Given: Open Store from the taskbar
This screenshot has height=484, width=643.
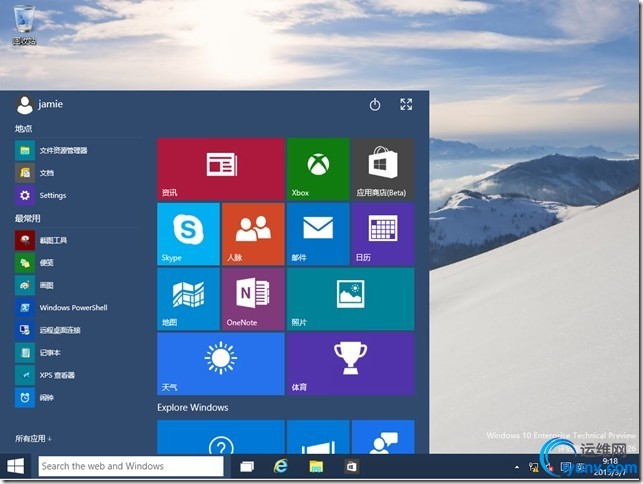Looking at the screenshot, I should (351, 466).
